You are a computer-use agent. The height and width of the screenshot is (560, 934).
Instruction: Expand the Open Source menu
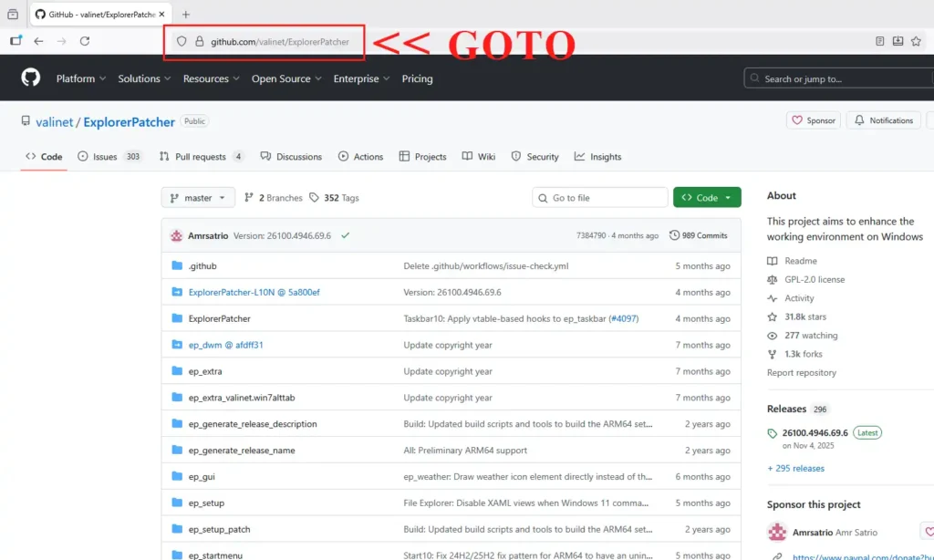285,78
